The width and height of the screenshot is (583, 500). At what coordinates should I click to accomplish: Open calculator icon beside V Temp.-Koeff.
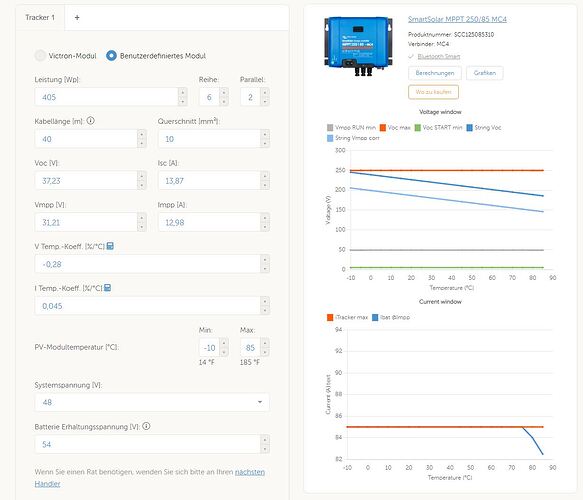coord(110,246)
